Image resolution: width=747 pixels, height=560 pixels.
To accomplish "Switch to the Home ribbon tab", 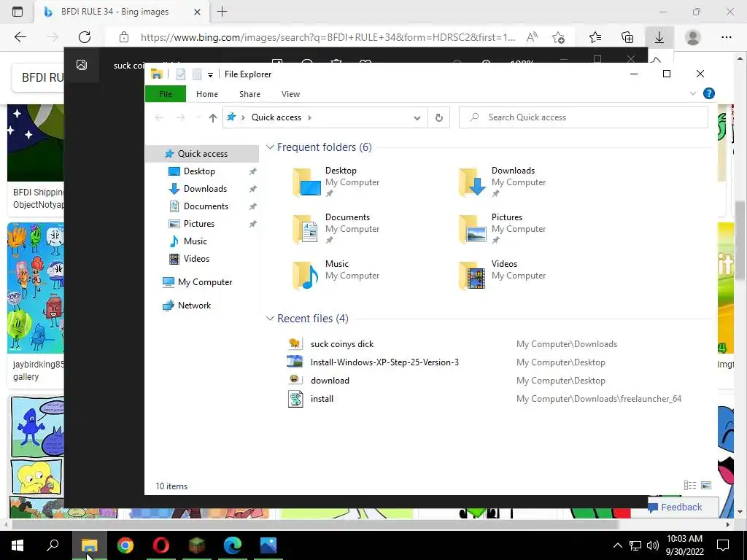I will 206,94.
